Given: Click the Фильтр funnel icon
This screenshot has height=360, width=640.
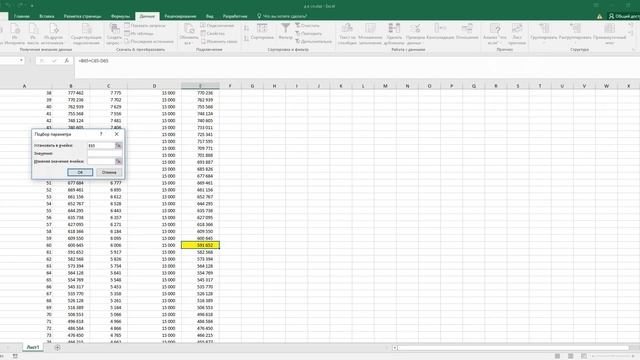Looking at the screenshot, I should (285, 31).
